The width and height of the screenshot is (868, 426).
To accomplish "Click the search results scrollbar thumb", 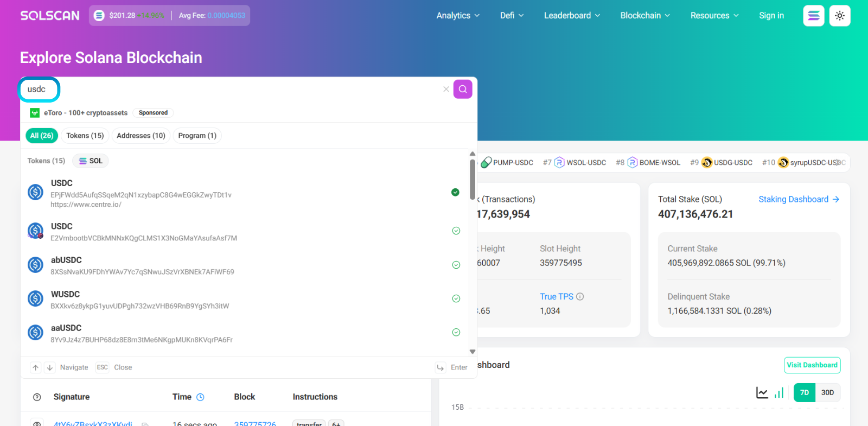I will (473, 179).
